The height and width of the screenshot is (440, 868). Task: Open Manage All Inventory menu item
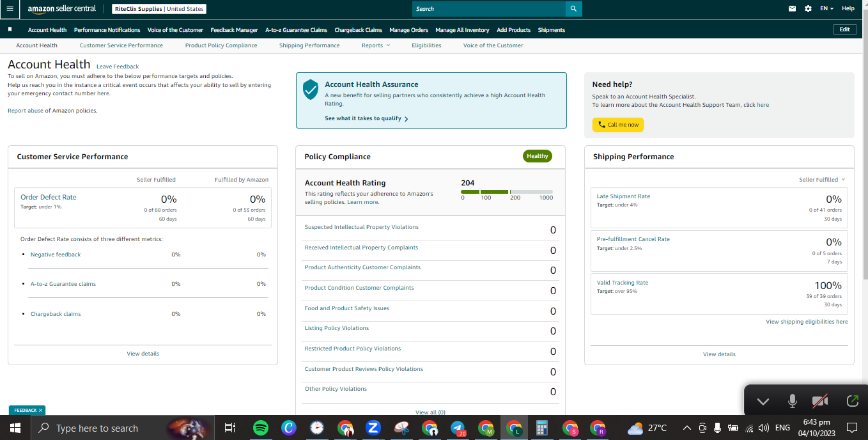click(x=462, y=30)
